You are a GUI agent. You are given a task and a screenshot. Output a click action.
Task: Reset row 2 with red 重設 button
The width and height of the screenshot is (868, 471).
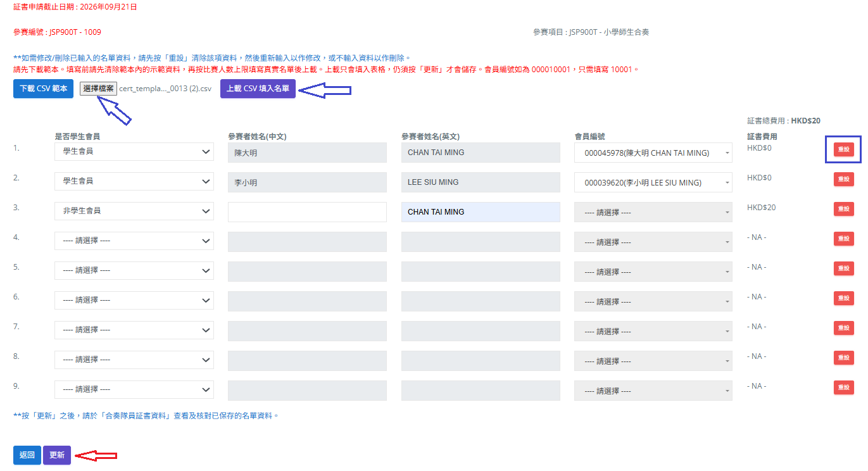click(x=843, y=179)
